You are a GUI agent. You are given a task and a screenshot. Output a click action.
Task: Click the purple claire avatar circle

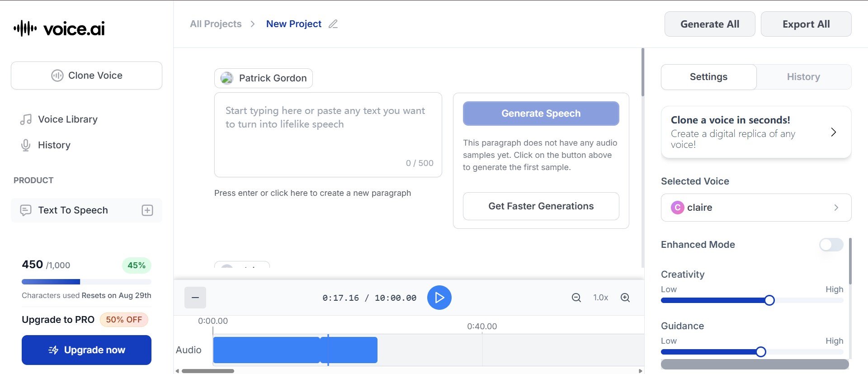(677, 208)
